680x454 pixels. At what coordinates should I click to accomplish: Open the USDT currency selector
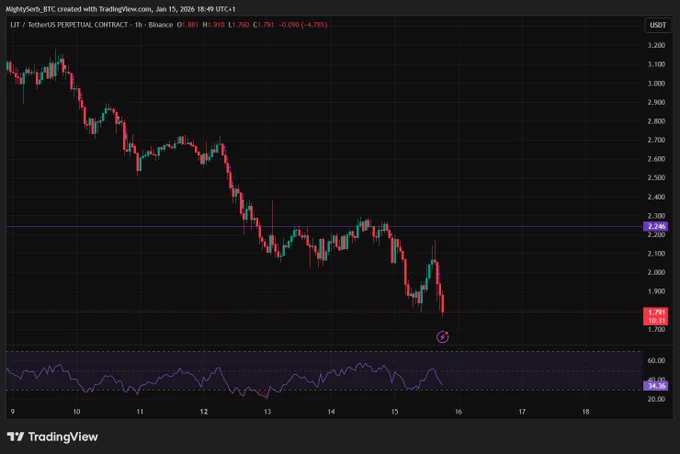[657, 25]
